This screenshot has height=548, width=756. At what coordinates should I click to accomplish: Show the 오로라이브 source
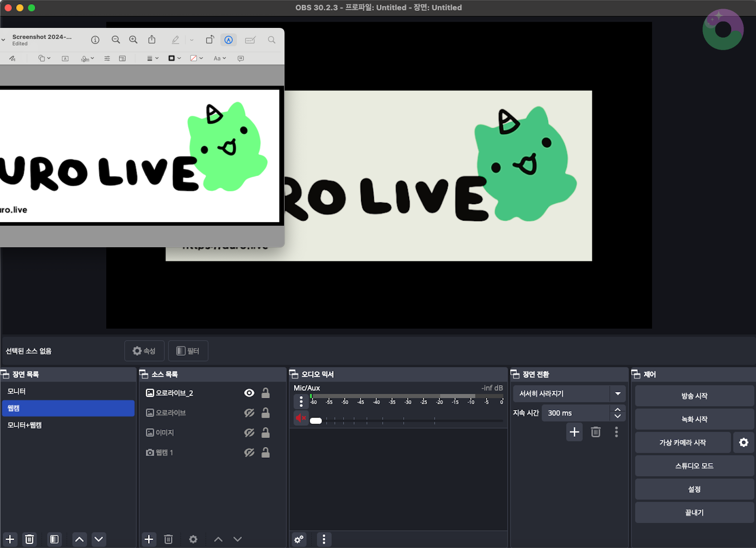249,412
